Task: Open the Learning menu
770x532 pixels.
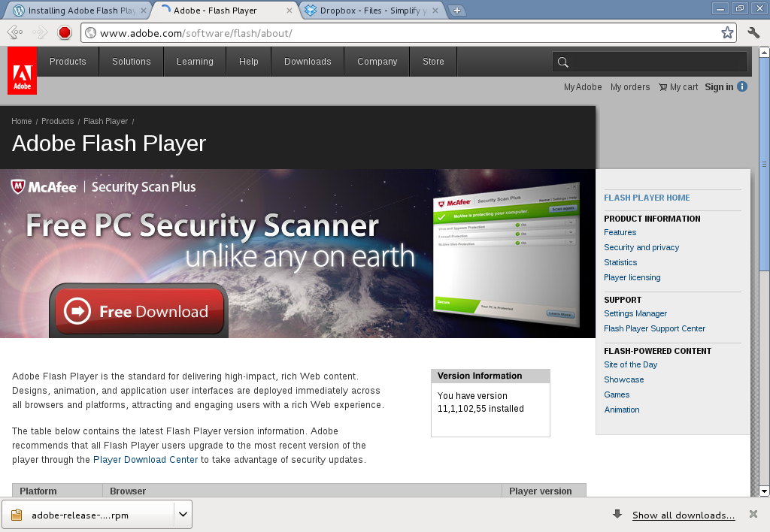Action: (x=195, y=62)
